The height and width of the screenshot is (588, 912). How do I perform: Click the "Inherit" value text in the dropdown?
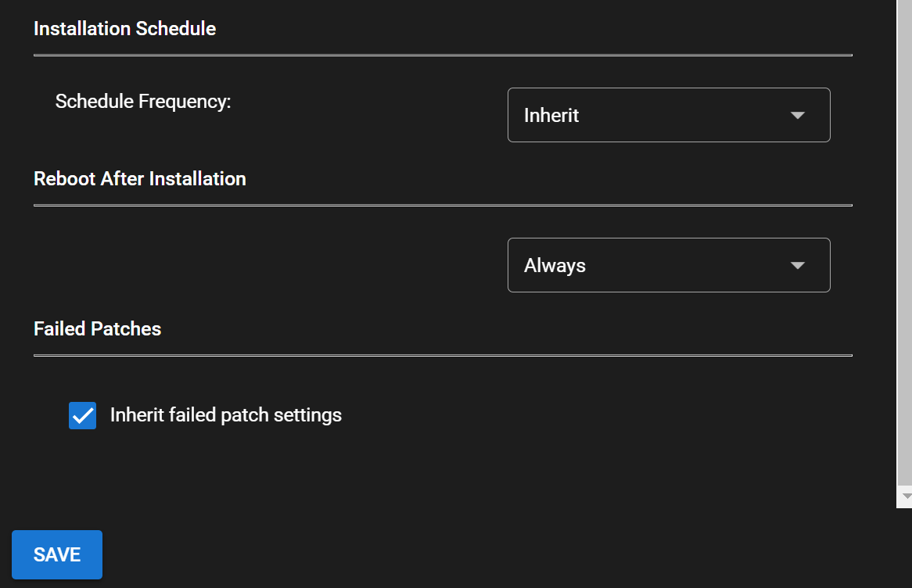coord(551,116)
